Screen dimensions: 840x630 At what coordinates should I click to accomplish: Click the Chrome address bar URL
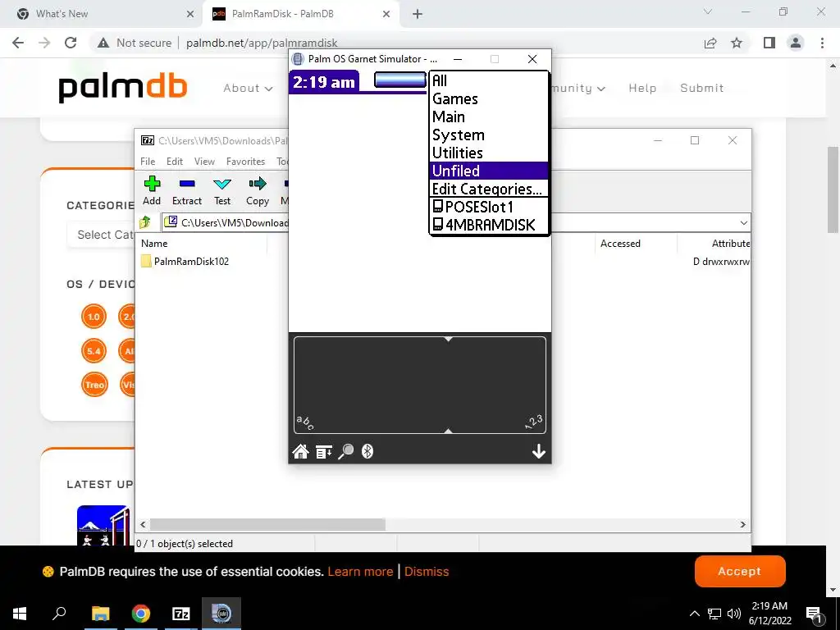coord(262,43)
